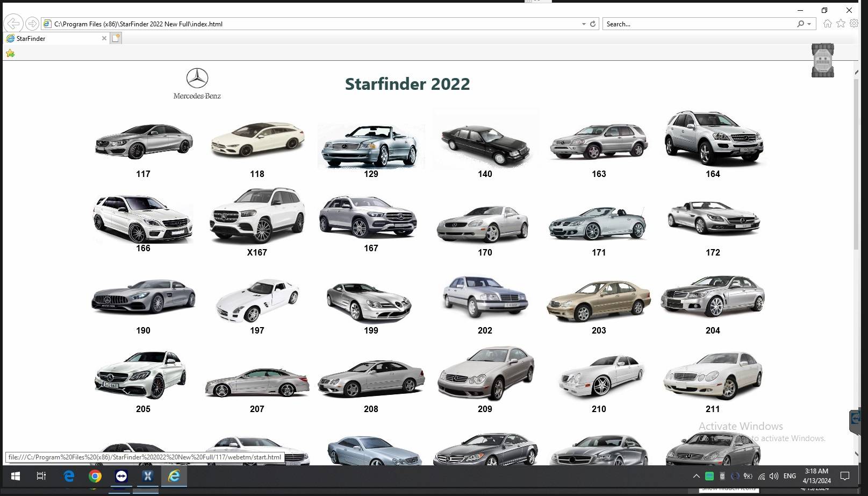Image resolution: width=868 pixels, height=496 pixels.
Task: Go back with the browser Back button
Action: coord(13,24)
